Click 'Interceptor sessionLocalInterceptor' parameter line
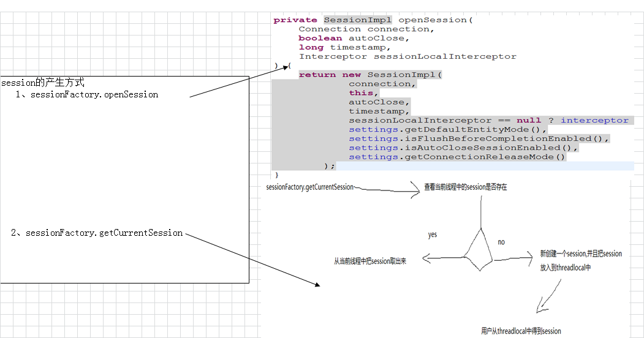644x338 pixels. tap(407, 56)
